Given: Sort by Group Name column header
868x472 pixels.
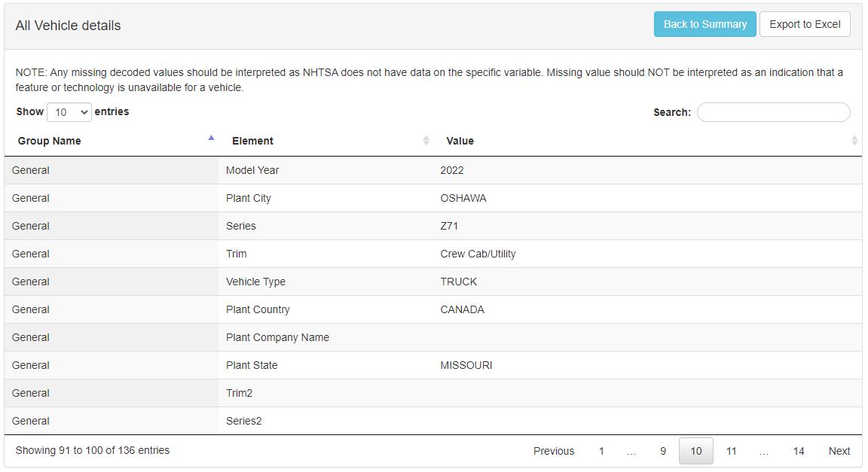Looking at the screenshot, I should point(50,141).
